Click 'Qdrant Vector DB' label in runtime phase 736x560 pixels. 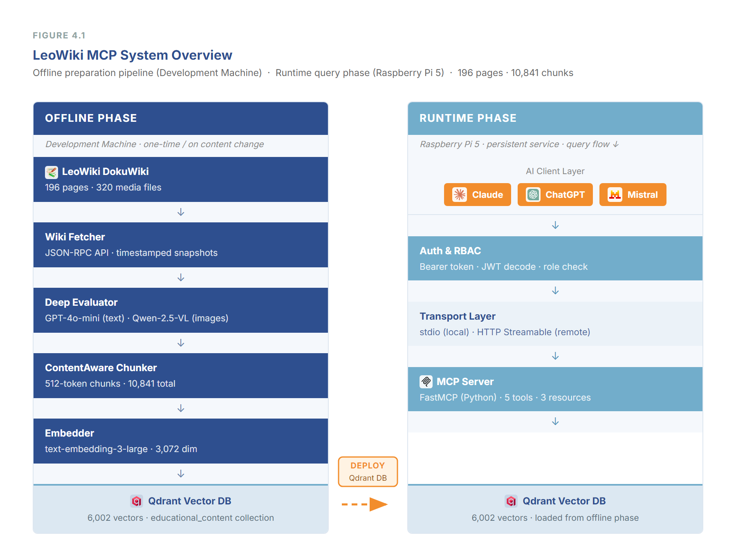click(x=564, y=501)
